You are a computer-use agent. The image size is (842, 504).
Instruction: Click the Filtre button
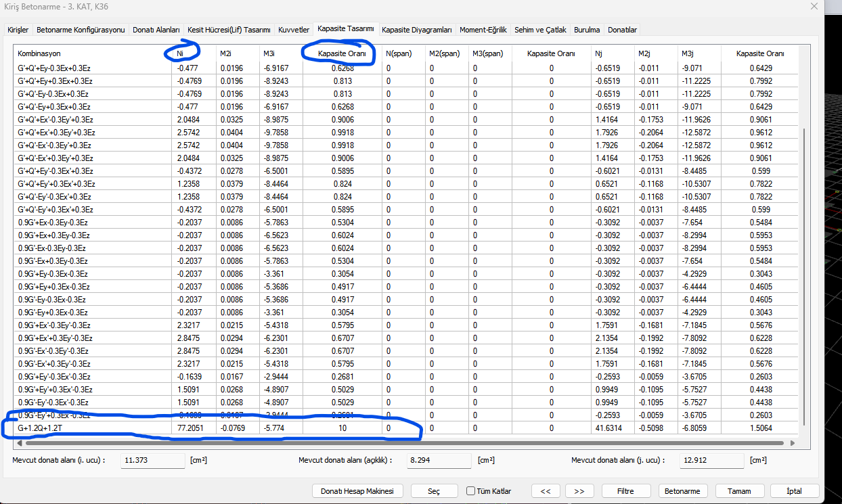point(625,491)
